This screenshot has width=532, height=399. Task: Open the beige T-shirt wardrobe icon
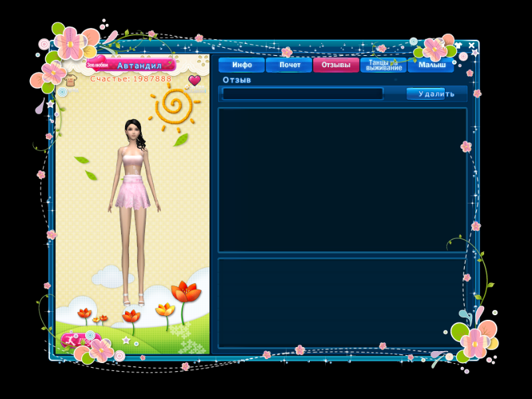click(70, 81)
